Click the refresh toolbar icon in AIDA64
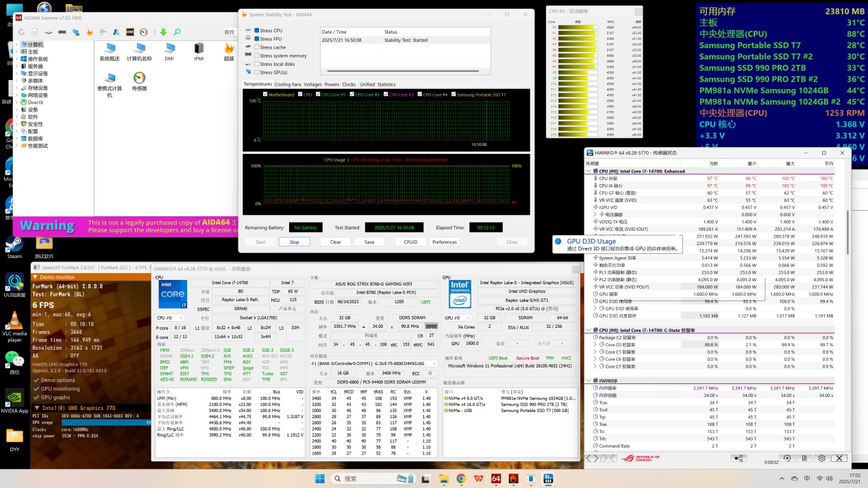868x488 pixels. click(22, 31)
